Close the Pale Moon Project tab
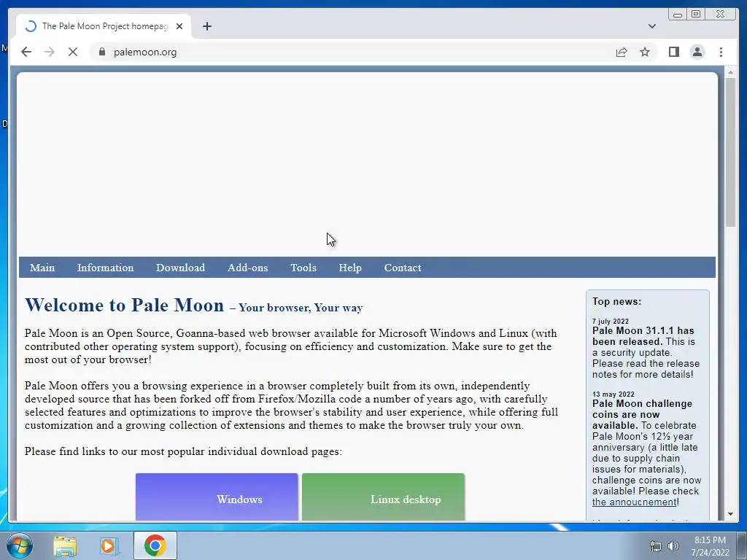This screenshot has height=560, width=747. (179, 26)
